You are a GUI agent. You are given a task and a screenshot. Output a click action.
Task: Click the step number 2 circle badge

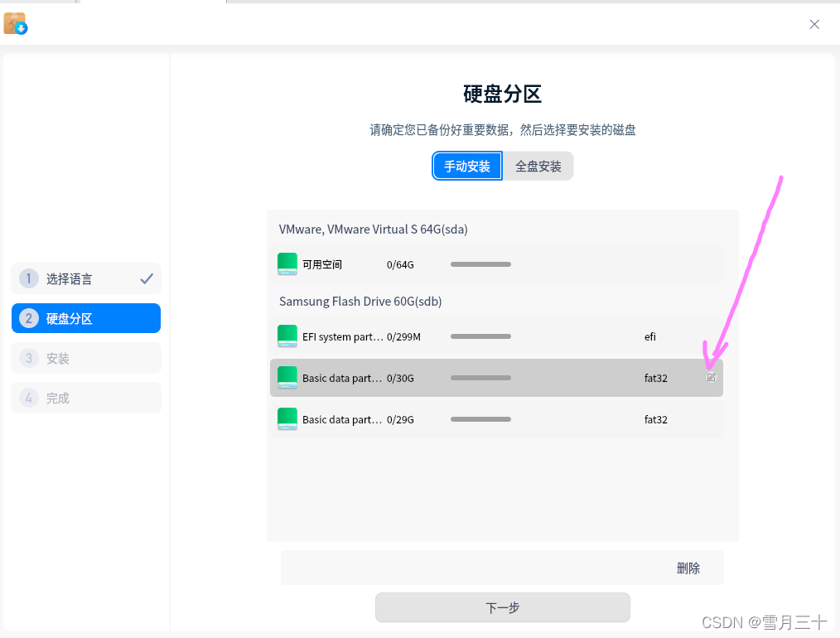point(29,318)
